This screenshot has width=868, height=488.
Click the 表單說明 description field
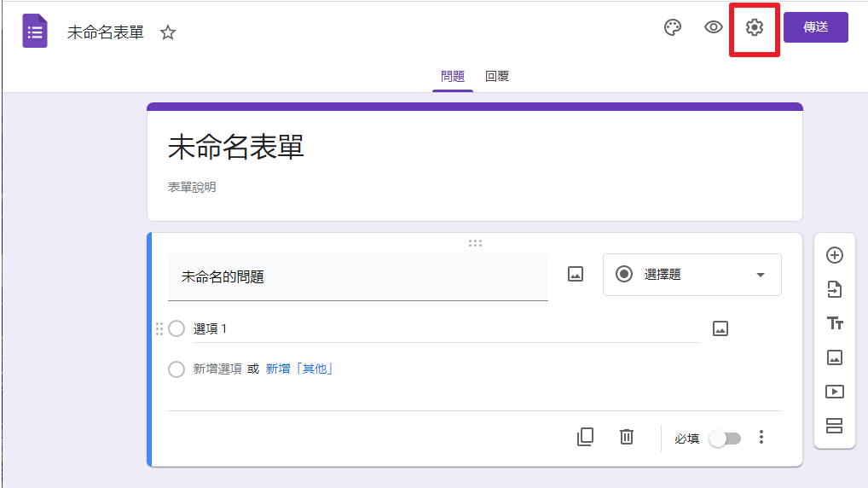[192, 187]
